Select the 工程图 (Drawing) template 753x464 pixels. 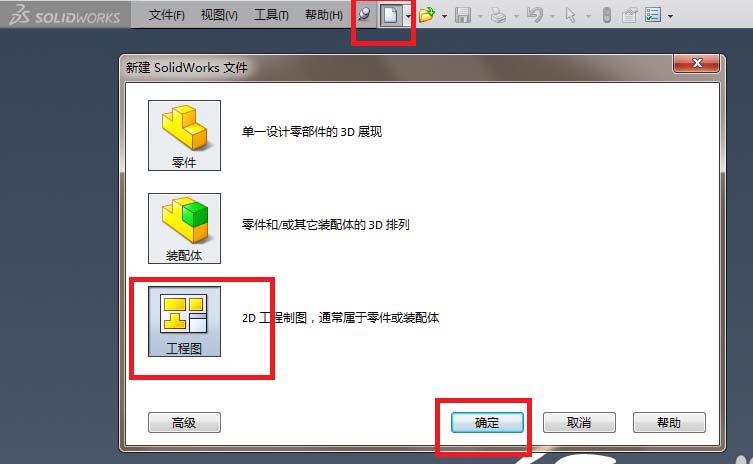click(184, 321)
